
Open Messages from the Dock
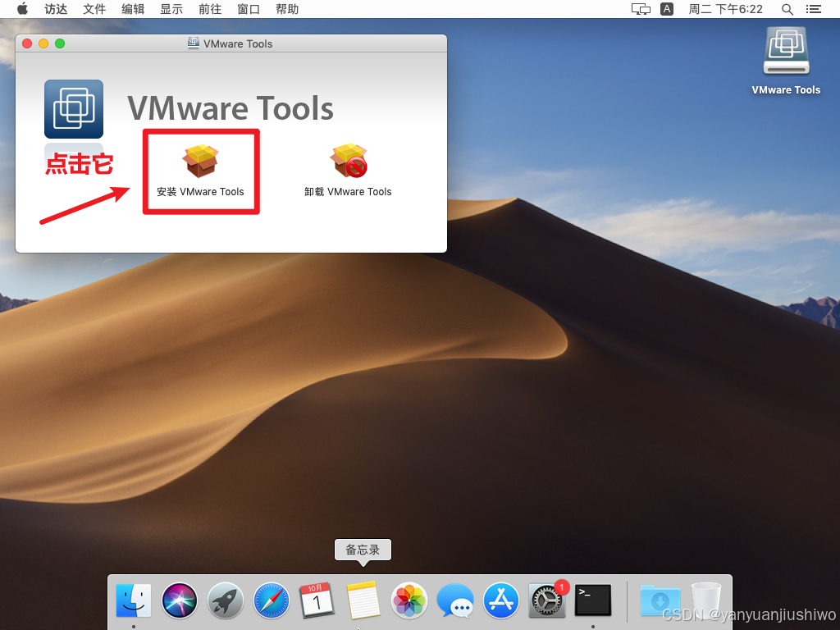455,600
